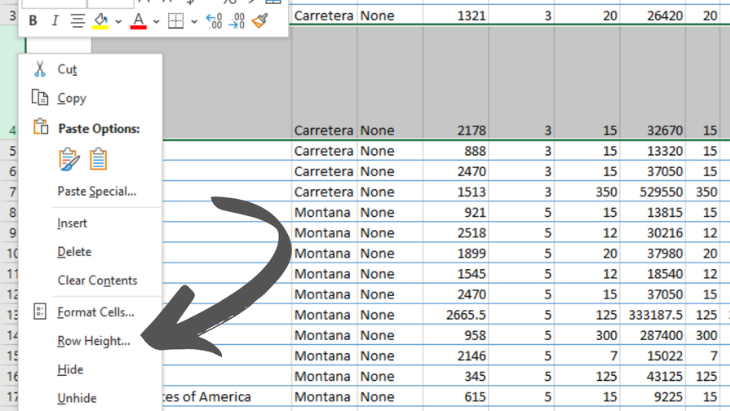Toggle Bold in the mini toolbar
This screenshot has width=730, height=411.
[33, 21]
